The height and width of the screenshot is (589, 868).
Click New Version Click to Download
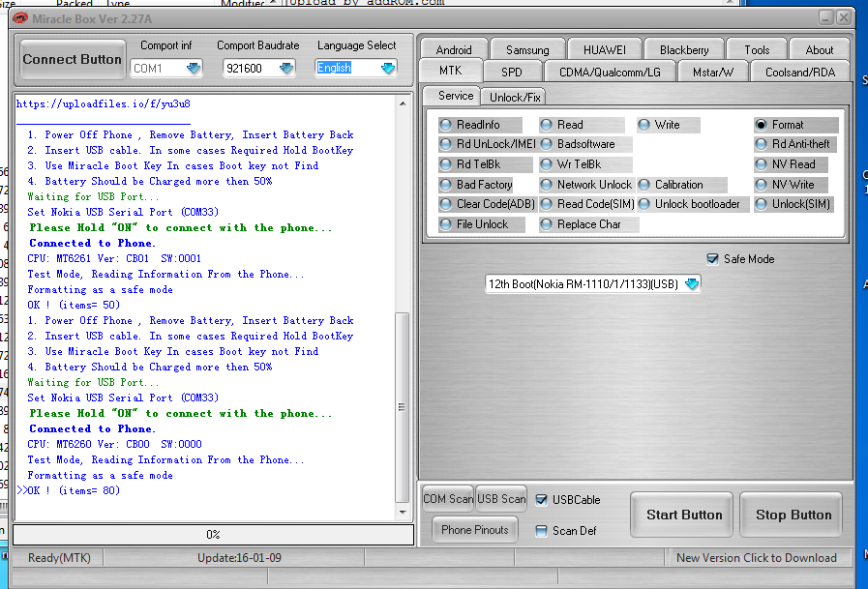[x=756, y=558]
